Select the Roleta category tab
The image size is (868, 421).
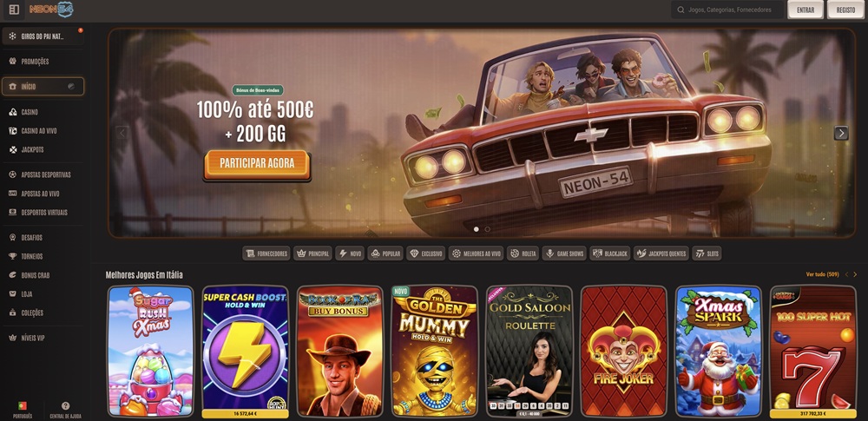[523, 253]
